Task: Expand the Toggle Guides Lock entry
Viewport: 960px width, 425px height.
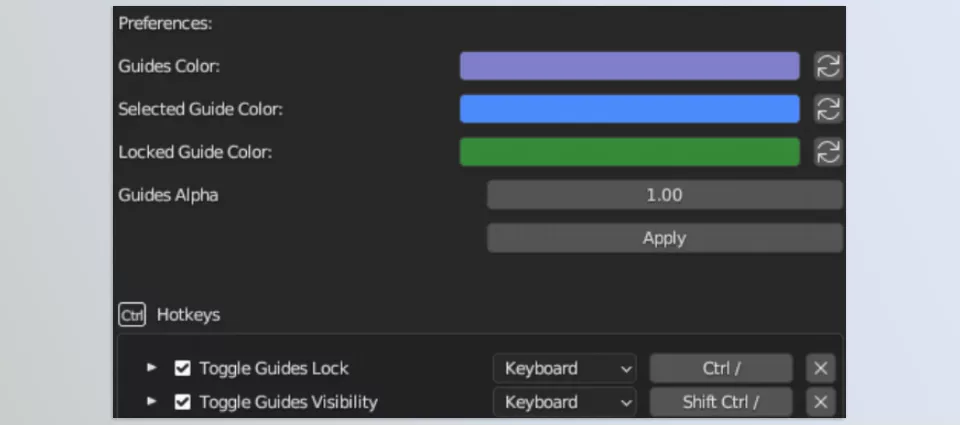Action: pyautogui.click(x=152, y=368)
